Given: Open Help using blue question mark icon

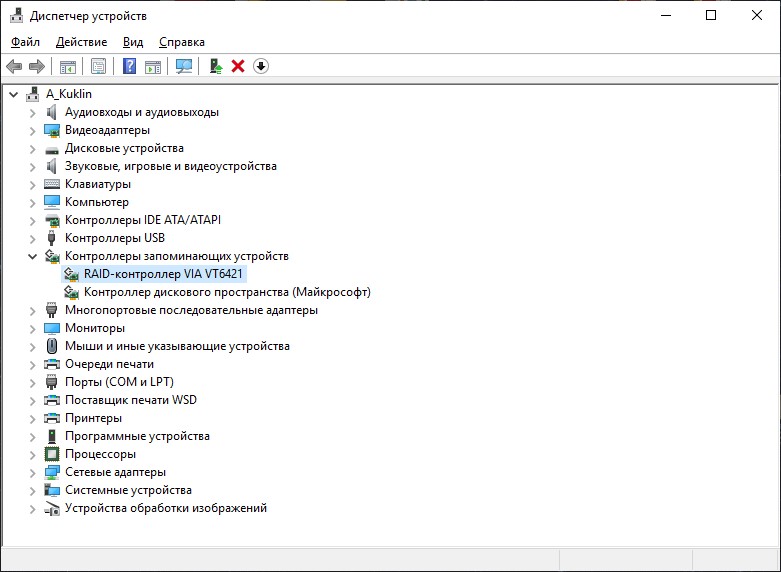Looking at the screenshot, I should pyautogui.click(x=130, y=66).
